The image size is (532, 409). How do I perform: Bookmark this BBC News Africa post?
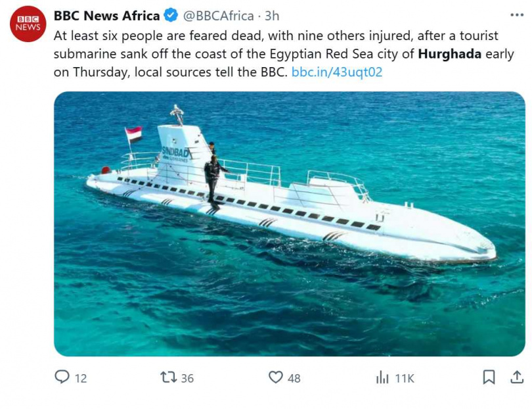point(489,377)
